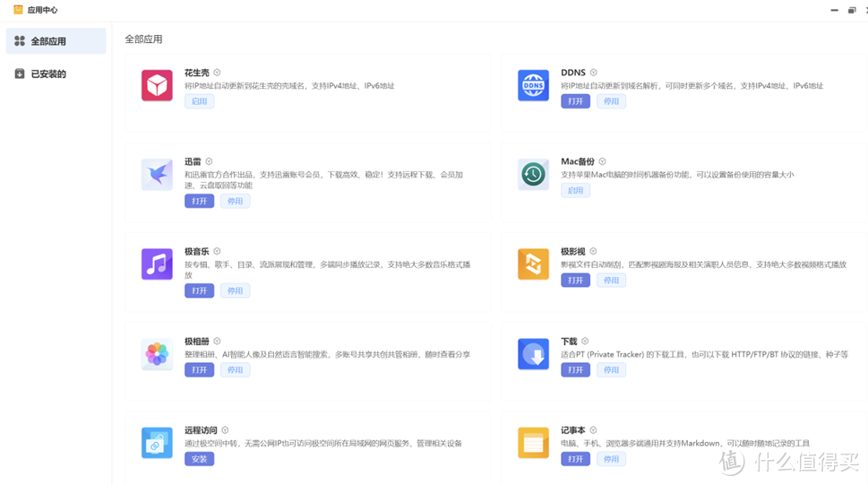Viewport: 868px width, 485px height.
Task: Click the 全部应用 page heading
Action: point(143,39)
